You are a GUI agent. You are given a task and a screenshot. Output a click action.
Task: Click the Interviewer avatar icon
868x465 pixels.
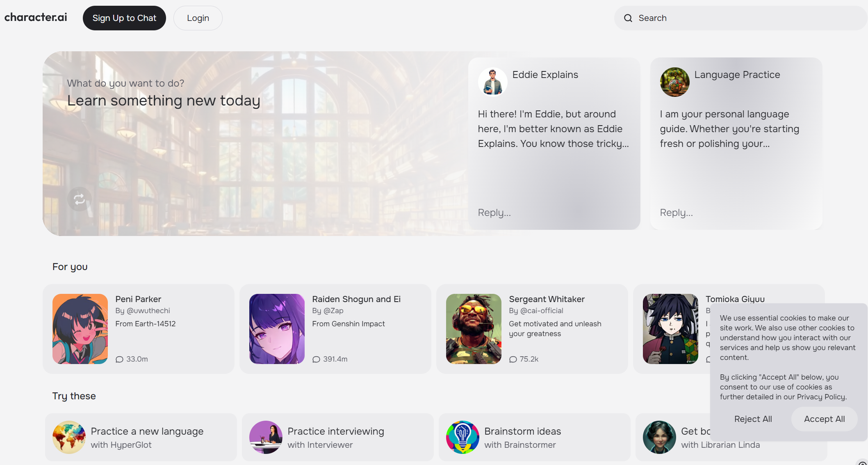click(x=266, y=437)
